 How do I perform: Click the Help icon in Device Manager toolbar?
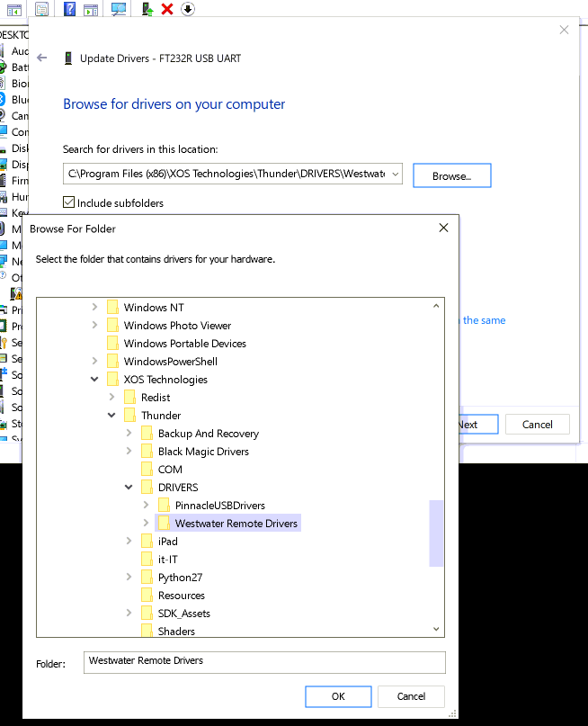click(69, 9)
